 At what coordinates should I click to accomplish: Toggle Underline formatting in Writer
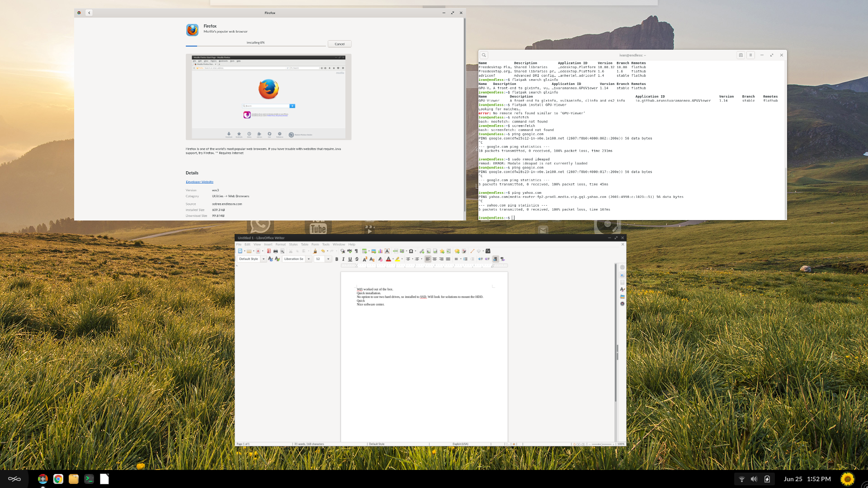[350, 259]
